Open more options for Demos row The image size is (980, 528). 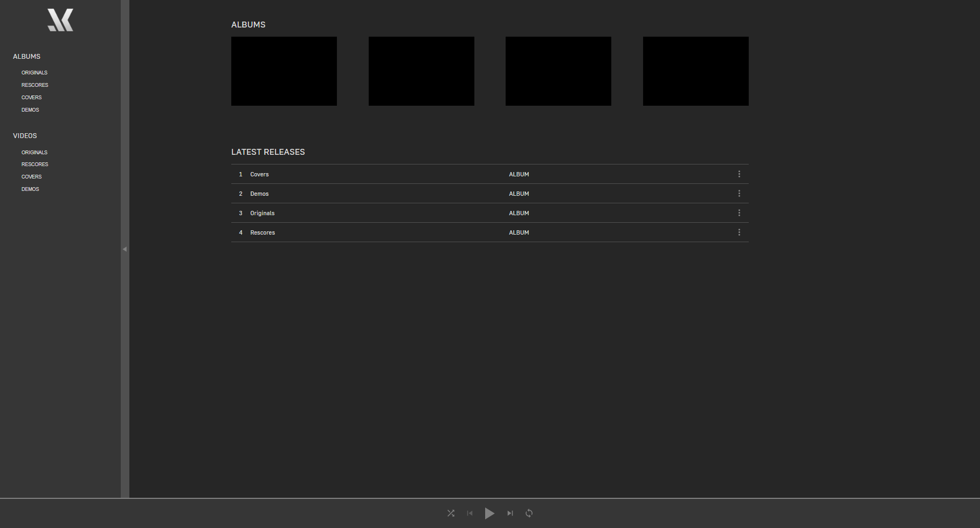pyautogui.click(x=739, y=194)
